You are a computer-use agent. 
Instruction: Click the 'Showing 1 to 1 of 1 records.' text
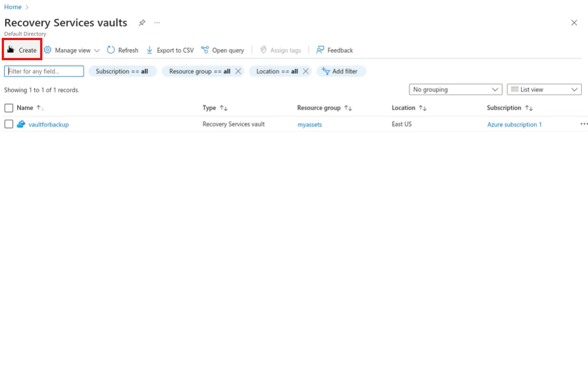click(x=42, y=90)
